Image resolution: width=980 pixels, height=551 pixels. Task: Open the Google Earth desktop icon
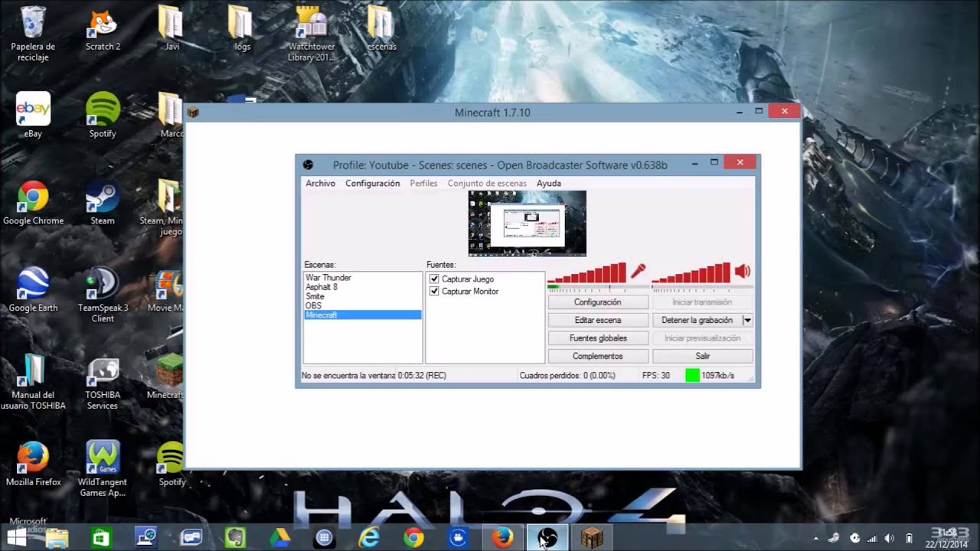point(33,290)
